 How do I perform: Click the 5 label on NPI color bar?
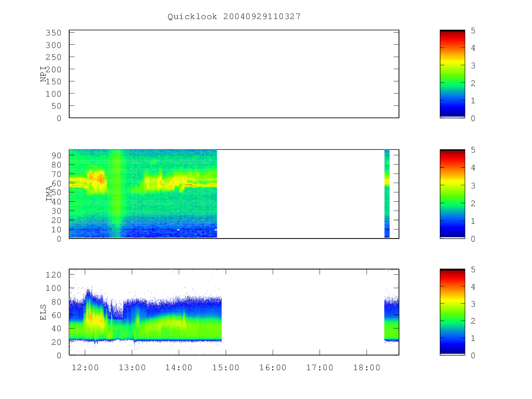coord(473,31)
